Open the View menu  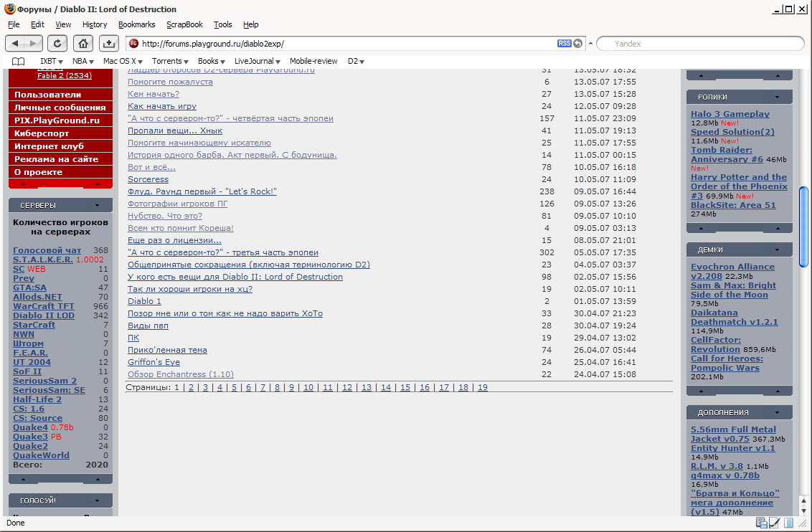63,24
